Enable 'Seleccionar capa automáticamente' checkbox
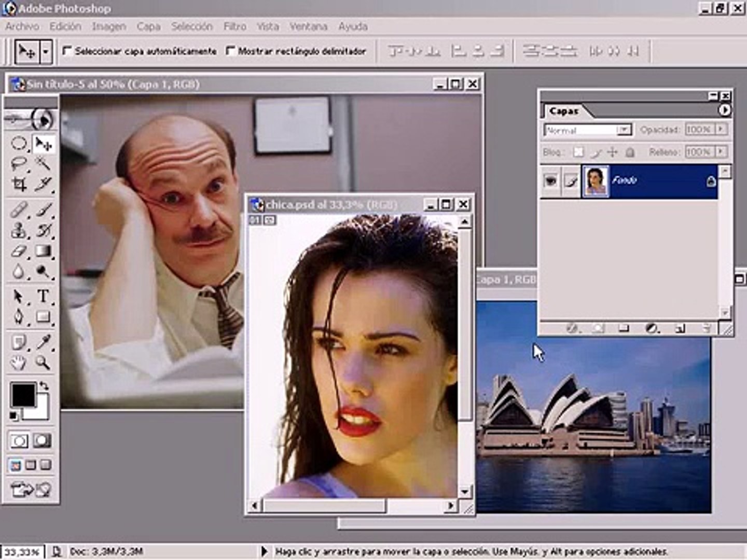Screen dimensions: 747x560 pyautogui.click(x=67, y=51)
